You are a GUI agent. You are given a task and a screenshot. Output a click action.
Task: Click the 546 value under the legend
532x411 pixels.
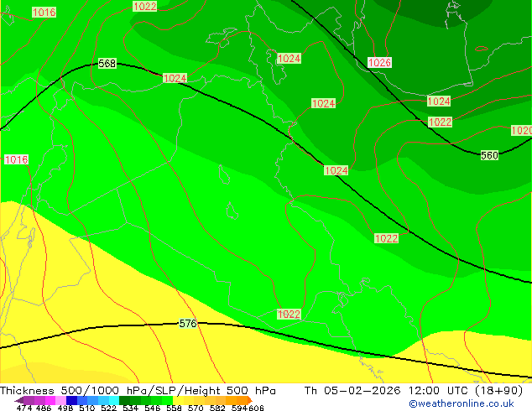click(x=153, y=408)
